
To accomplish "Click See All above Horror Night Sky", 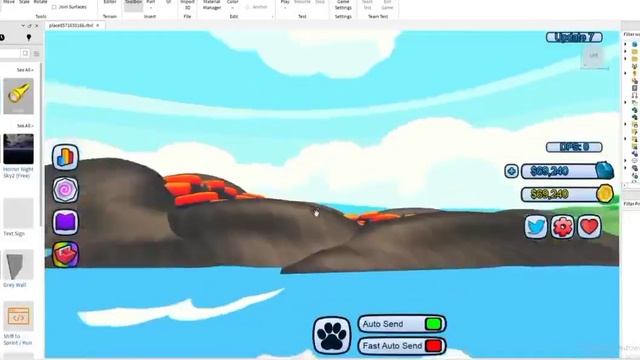I will pyautogui.click(x=25, y=126).
